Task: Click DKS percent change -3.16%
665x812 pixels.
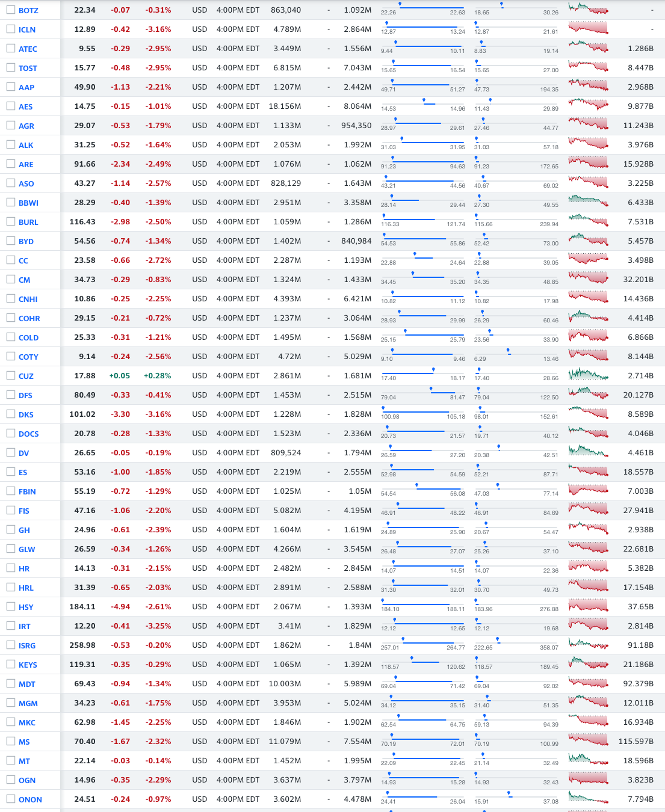Action: pos(158,414)
